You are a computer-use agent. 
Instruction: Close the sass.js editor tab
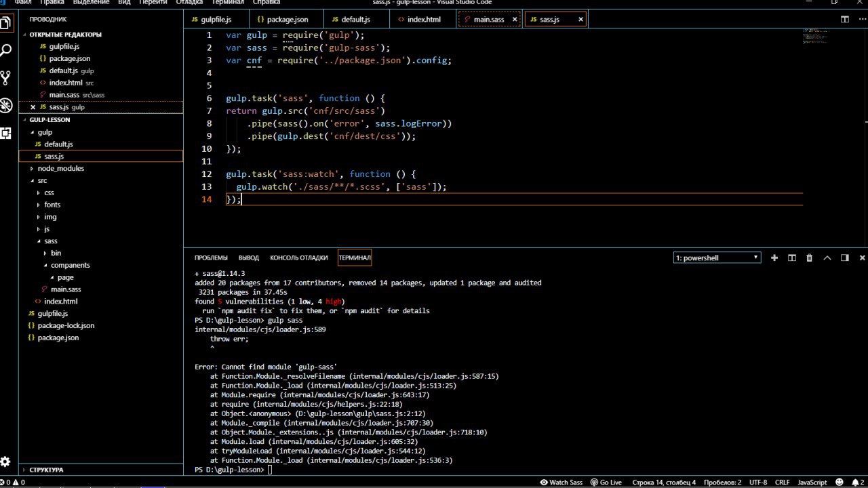[580, 20]
